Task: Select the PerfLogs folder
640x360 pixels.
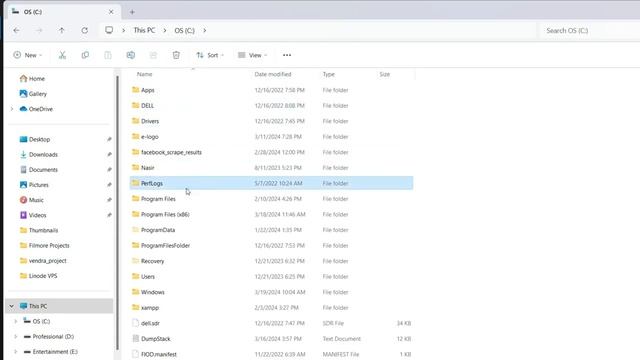Action: click(x=271, y=183)
